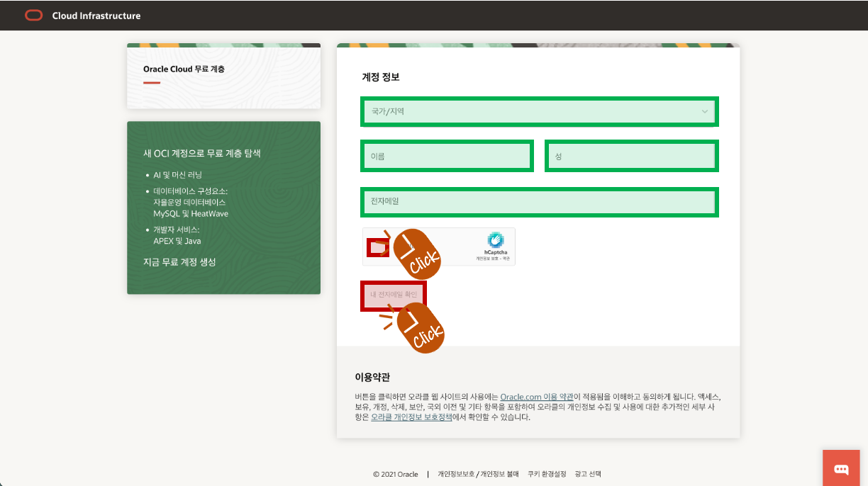This screenshot has width=868, height=486.
Task: Click the Oracle logo in header
Action: click(x=33, y=16)
